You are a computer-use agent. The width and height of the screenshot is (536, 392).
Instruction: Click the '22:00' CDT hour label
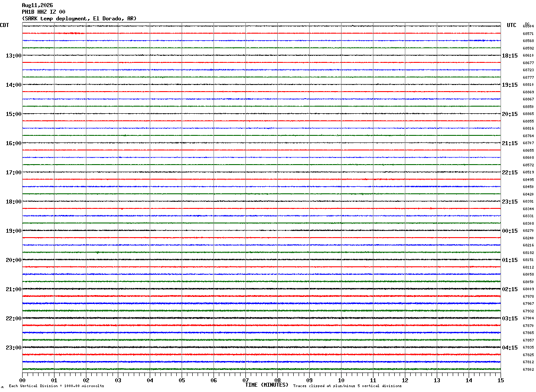pyautogui.click(x=14, y=319)
